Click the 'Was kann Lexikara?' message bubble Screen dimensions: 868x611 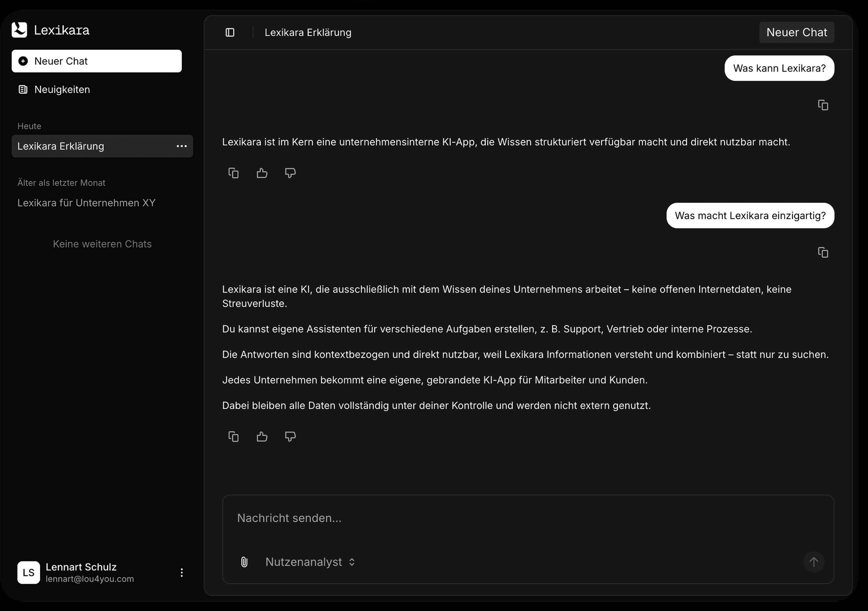780,68
